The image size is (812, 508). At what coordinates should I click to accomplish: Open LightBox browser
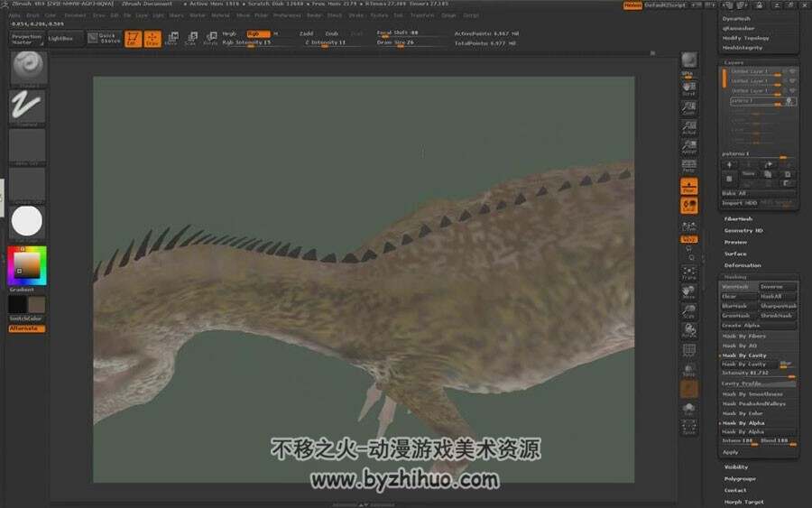[x=64, y=39]
